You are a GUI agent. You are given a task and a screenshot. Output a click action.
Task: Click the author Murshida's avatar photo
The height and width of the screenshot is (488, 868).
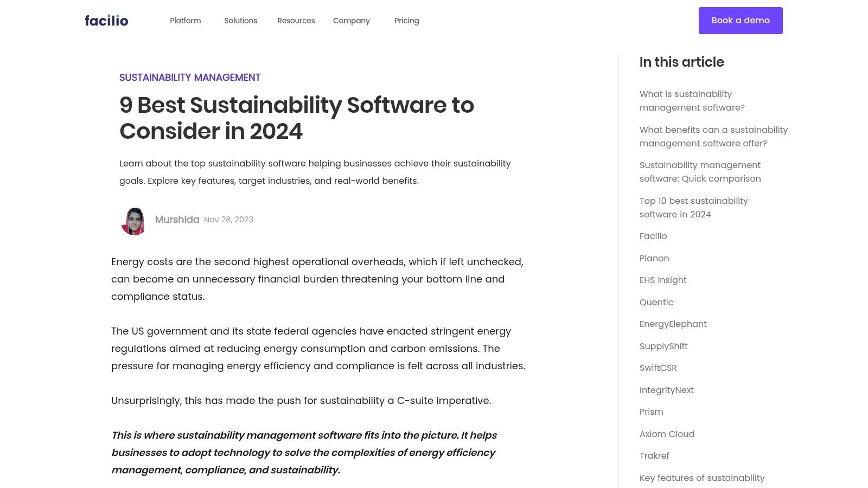(133, 221)
